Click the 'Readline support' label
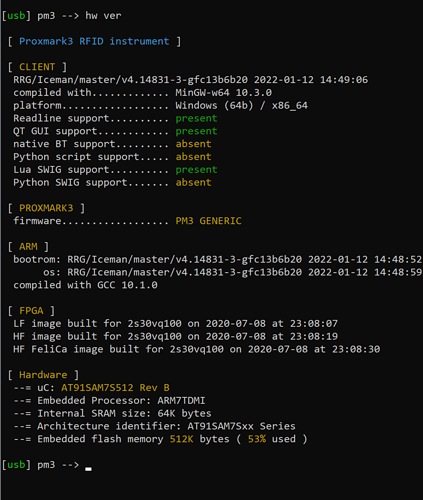Screen dimensions: 423x500 61,119
